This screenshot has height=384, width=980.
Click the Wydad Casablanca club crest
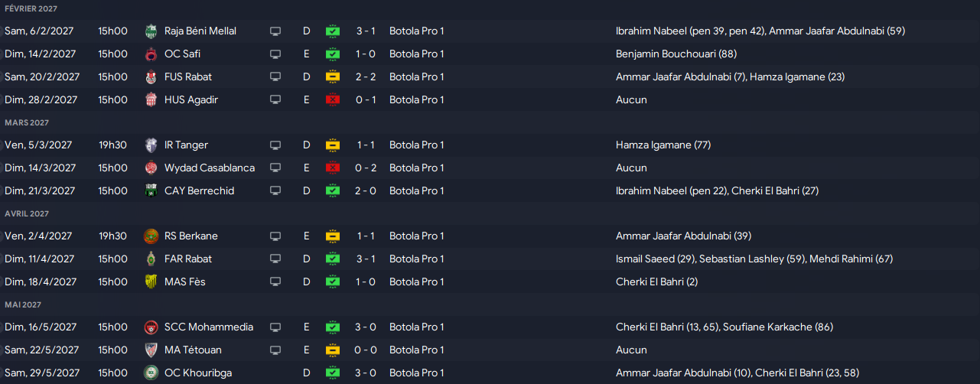pos(151,168)
